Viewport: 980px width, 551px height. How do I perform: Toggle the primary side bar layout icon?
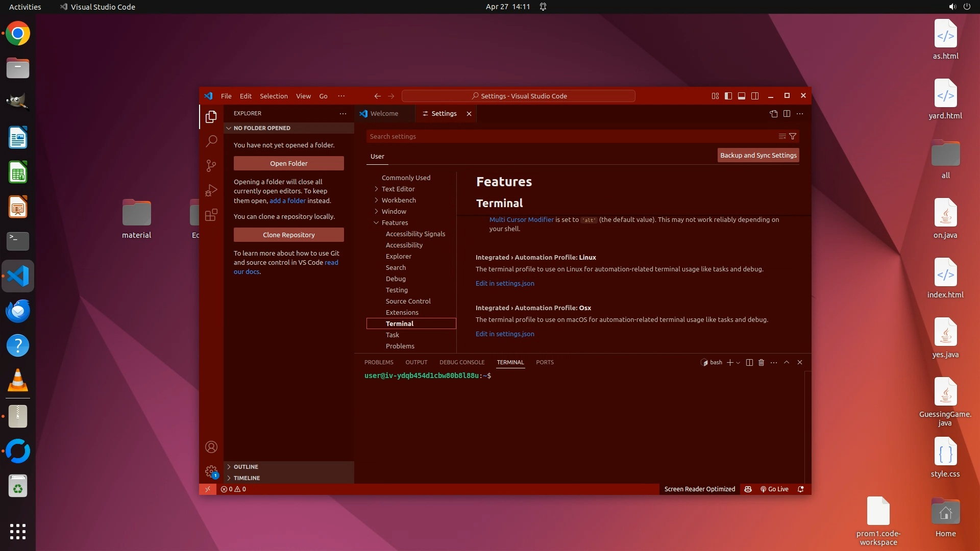[728, 96]
